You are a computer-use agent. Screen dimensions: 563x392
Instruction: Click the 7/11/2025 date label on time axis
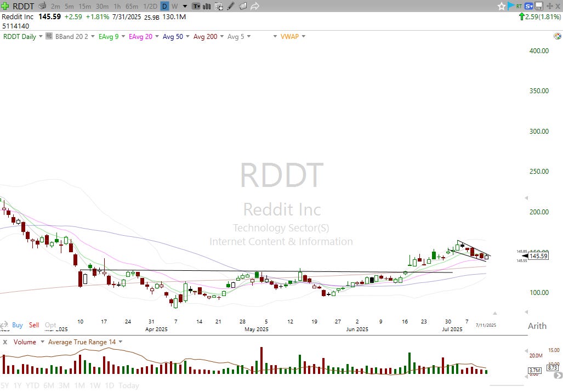[x=486, y=325]
